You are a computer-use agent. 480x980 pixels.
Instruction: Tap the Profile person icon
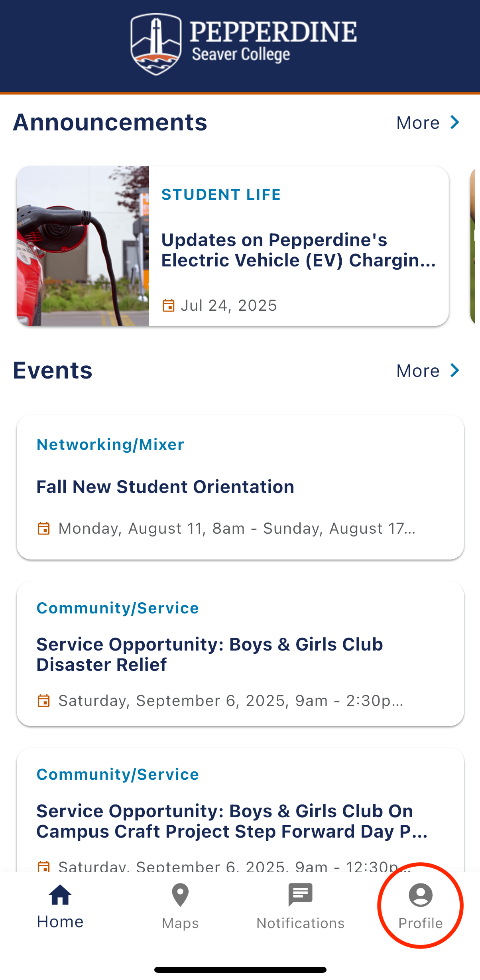[421, 895]
